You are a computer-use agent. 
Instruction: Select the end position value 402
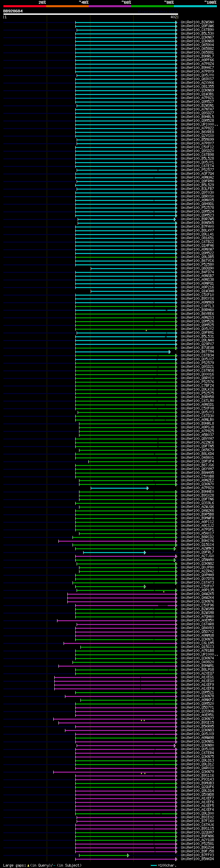pyautogui.click(x=174, y=17)
